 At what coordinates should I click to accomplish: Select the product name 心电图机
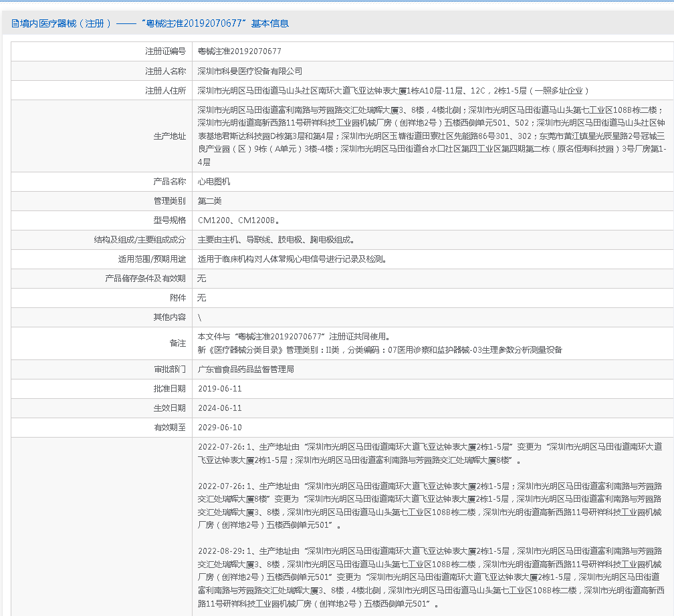tap(214, 182)
